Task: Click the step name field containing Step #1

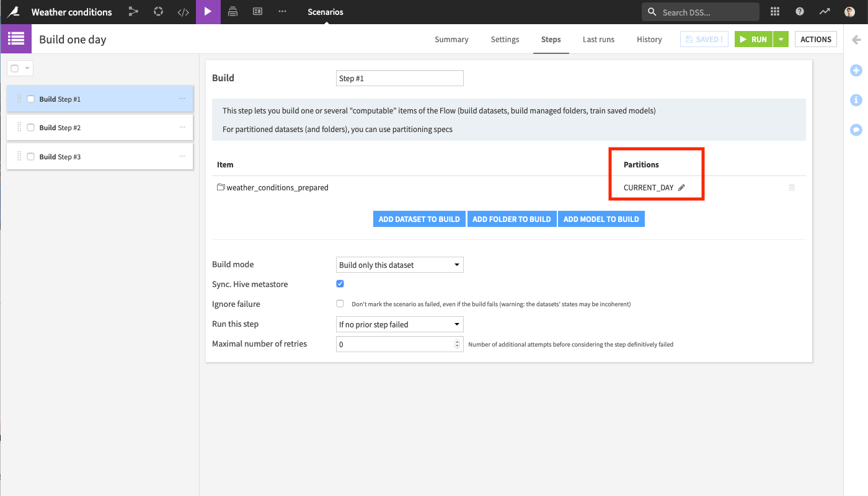Action: coord(399,78)
